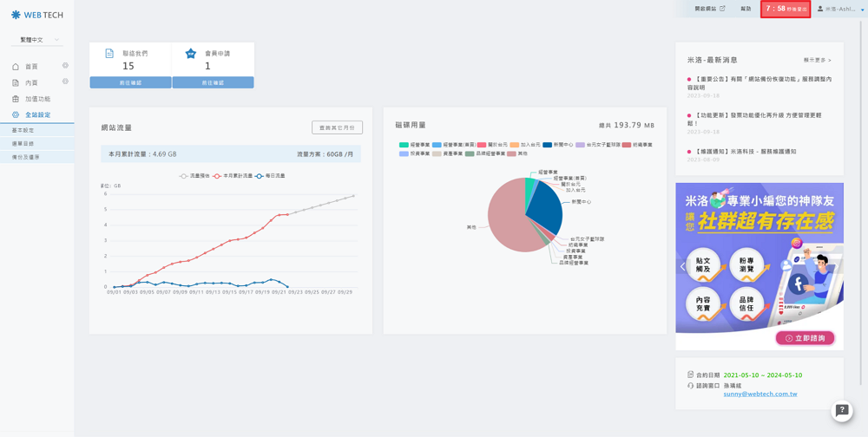The height and width of the screenshot is (437, 868).
Task: Click the 首頁 home icon in sidebar
Action: pyautogui.click(x=16, y=67)
